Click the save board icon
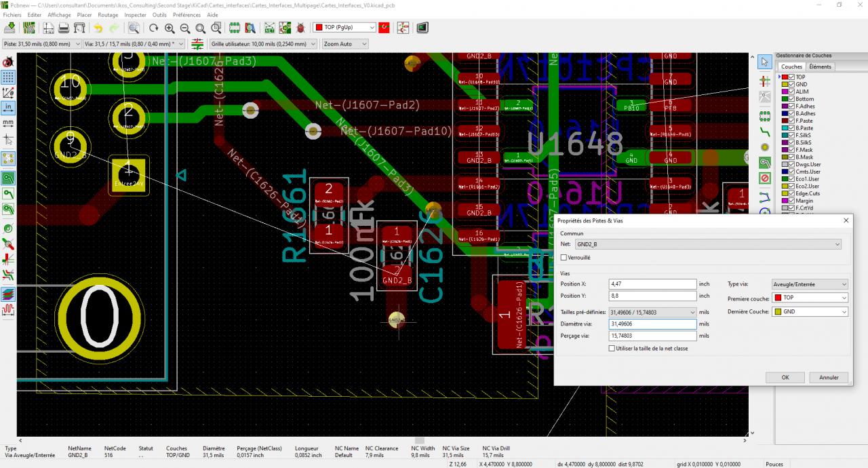 pyautogui.click(x=10, y=28)
